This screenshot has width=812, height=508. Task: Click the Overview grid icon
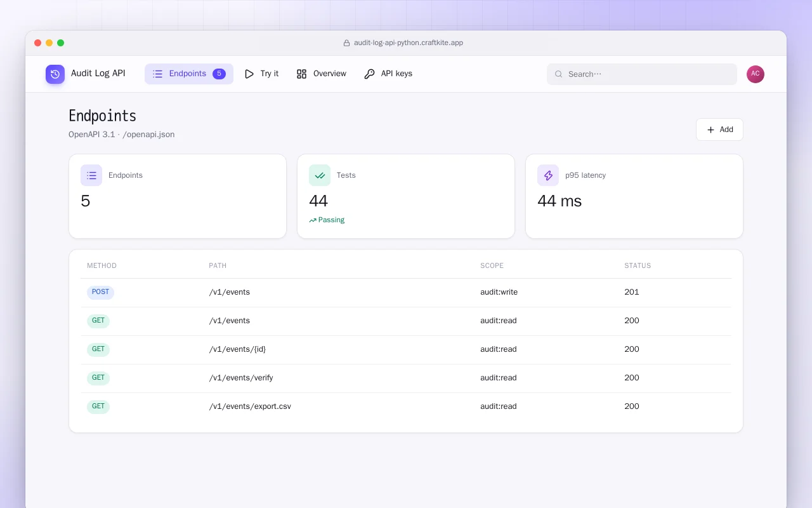click(x=302, y=74)
